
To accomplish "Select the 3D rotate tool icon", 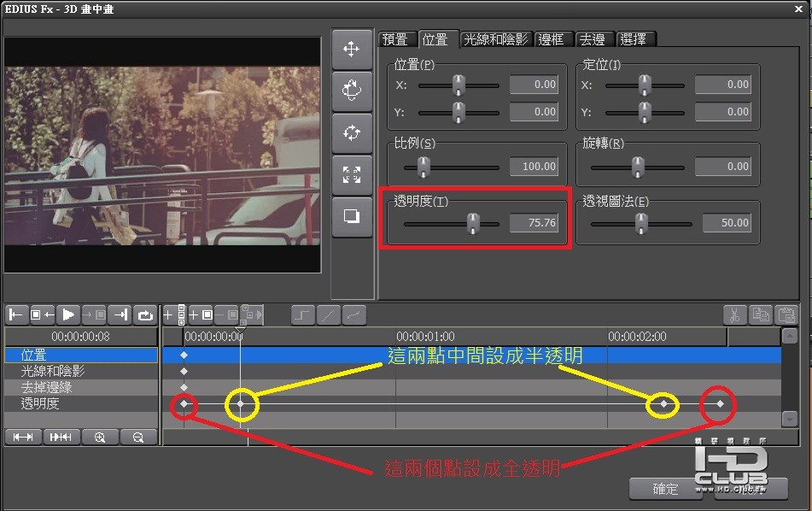I will pos(352,91).
